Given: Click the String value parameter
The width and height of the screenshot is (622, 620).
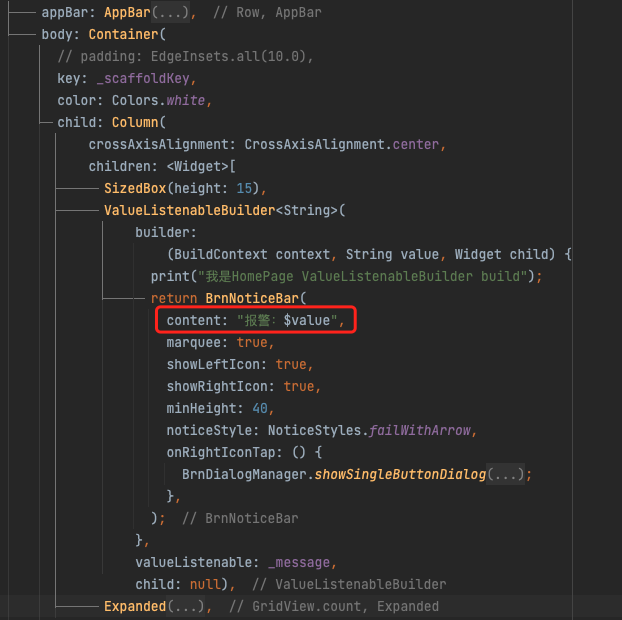Looking at the screenshot, I should 392,254.
